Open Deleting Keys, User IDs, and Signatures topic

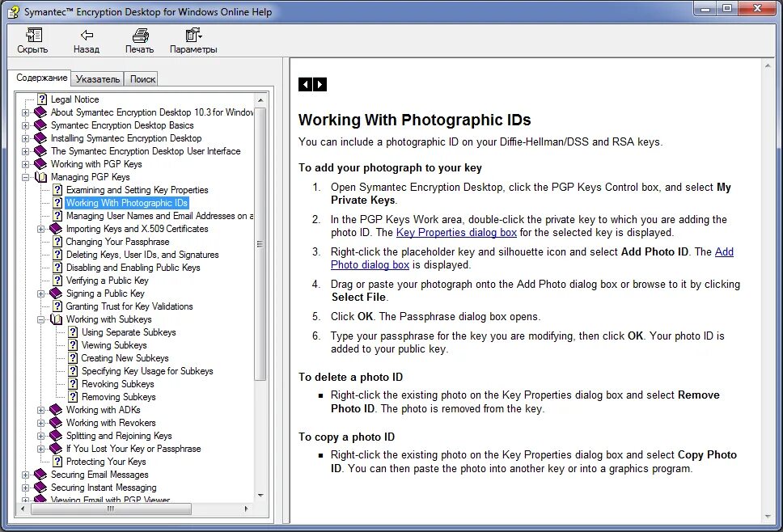[x=142, y=255]
